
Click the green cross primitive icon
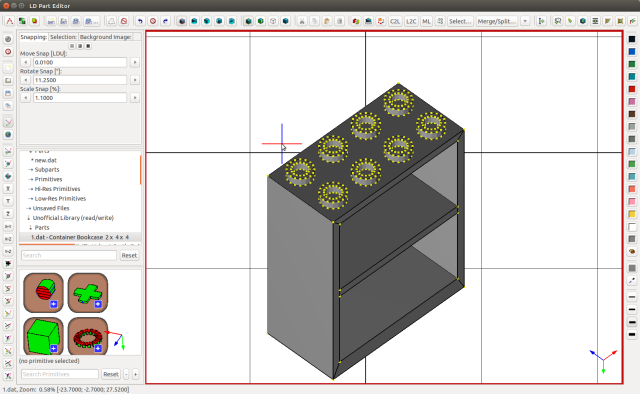[x=88, y=292]
